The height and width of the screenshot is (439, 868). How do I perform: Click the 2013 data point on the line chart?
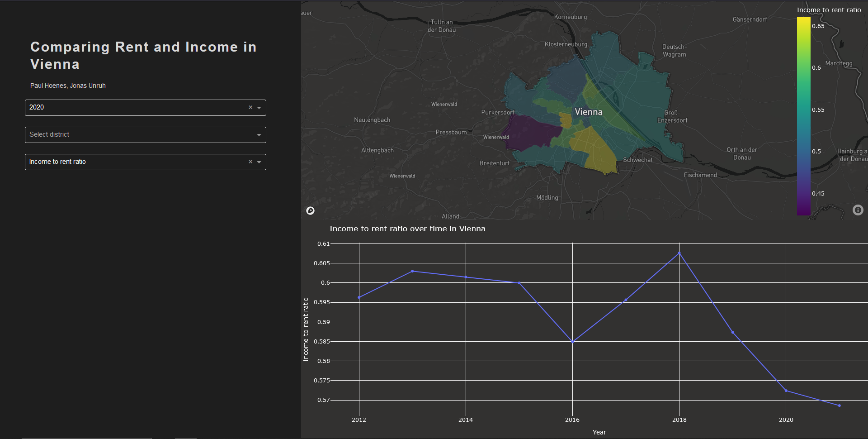[x=412, y=271]
